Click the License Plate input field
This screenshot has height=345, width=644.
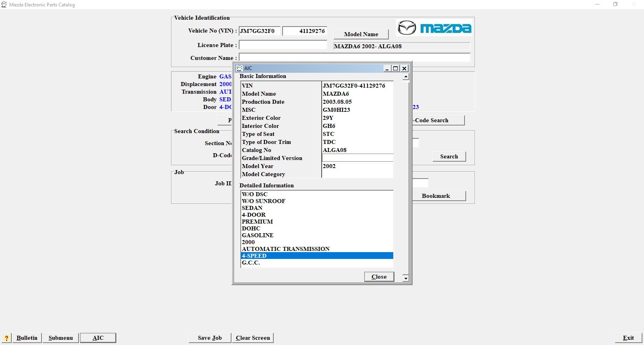point(283,45)
